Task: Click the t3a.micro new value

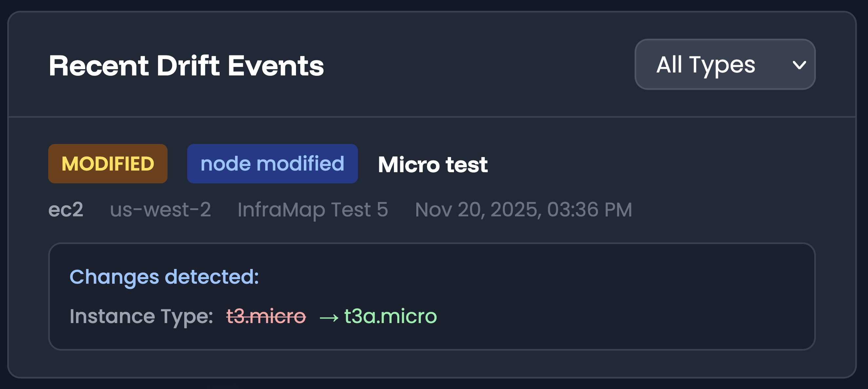Action: [x=389, y=316]
